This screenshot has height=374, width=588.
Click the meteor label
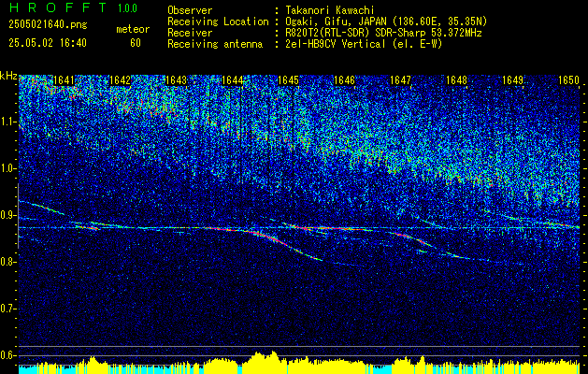coord(133,29)
